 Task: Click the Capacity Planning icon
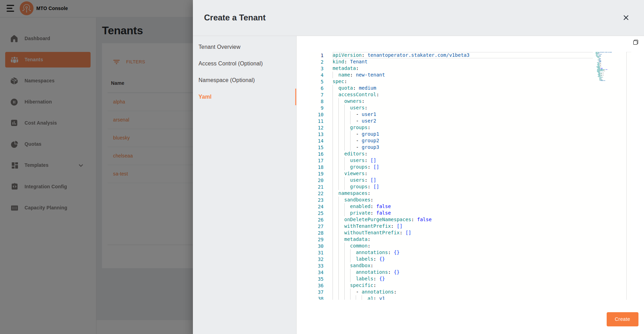point(14,208)
